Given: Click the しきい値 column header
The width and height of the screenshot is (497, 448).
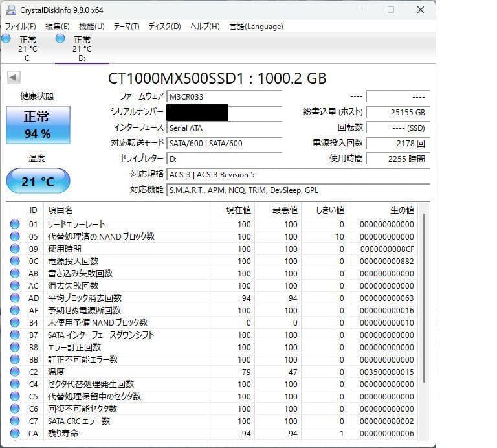Looking at the screenshot, I should click(x=324, y=210).
